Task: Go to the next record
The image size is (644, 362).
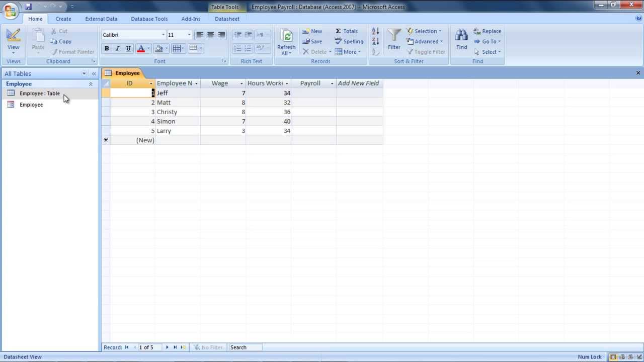Action: [x=167, y=347]
